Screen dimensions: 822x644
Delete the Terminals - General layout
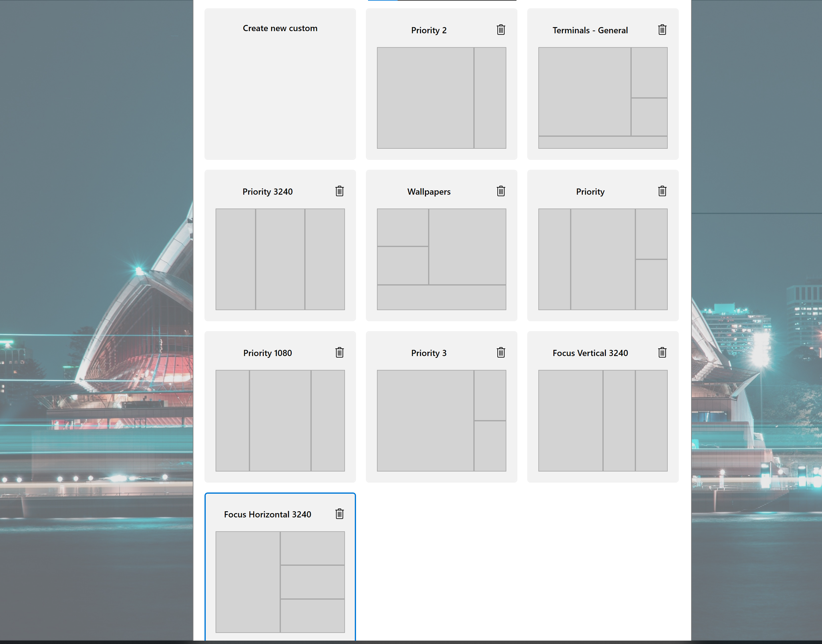pyautogui.click(x=662, y=30)
